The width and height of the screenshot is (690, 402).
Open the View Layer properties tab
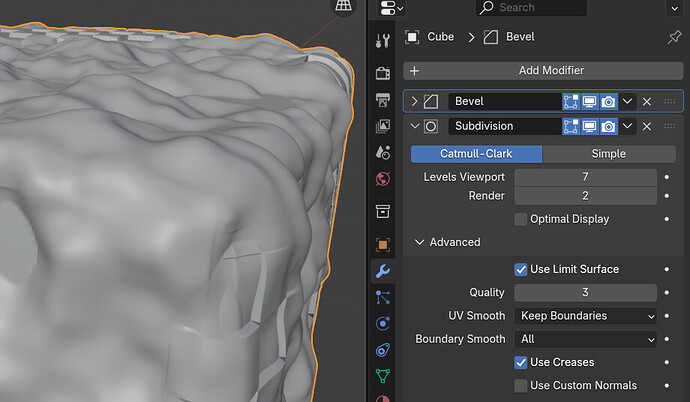[382, 126]
